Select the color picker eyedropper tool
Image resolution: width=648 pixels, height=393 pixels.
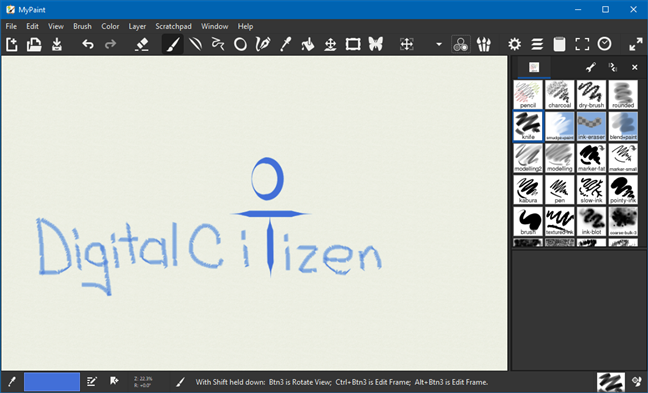pyautogui.click(x=285, y=44)
